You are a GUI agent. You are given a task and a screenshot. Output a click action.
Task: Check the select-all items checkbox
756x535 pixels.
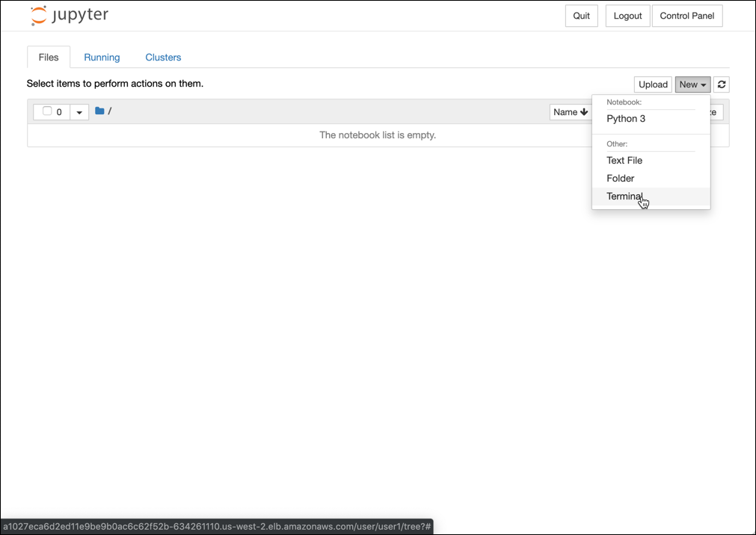(47, 111)
